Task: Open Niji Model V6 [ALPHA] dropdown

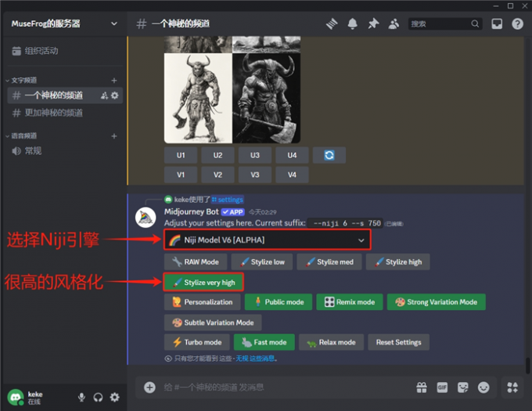Action: coord(268,240)
